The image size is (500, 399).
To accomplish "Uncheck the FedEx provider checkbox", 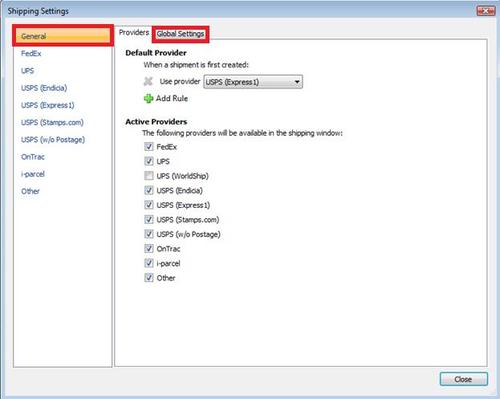I will click(149, 147).
